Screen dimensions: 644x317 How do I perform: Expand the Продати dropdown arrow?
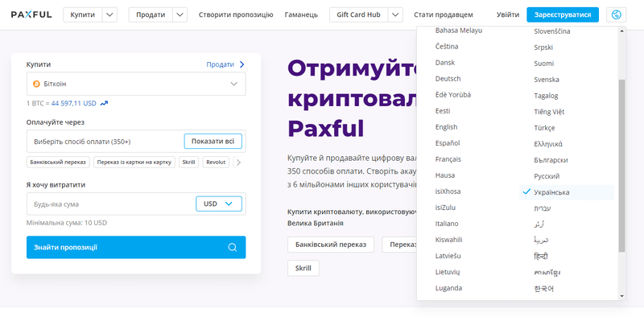(180, 14)
